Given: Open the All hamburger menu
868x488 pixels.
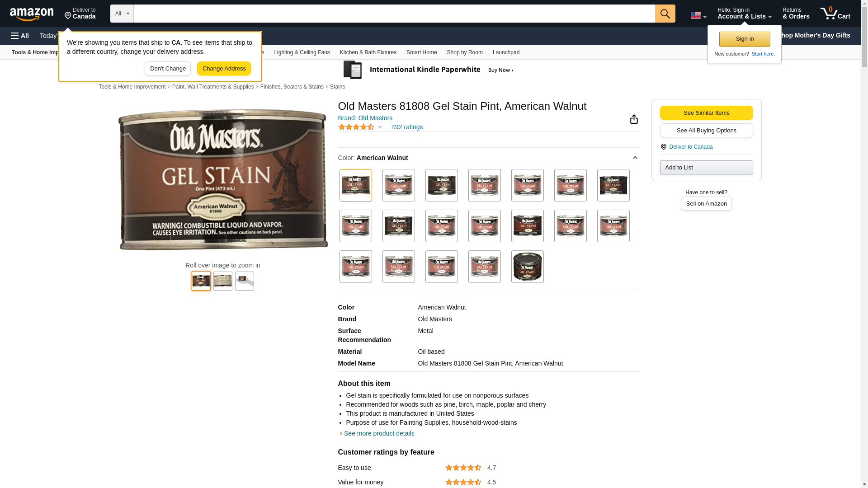Looking at the screenshot, I should [x=20, y=36].
